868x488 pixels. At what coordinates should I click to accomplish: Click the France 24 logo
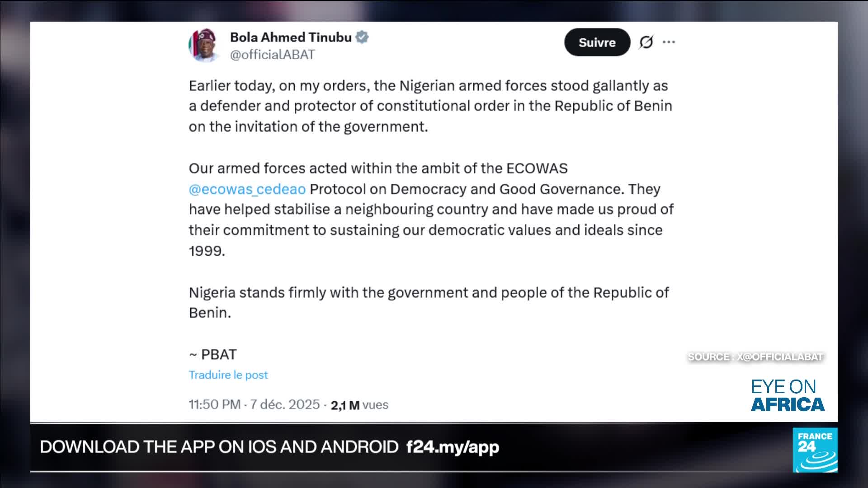815,450
